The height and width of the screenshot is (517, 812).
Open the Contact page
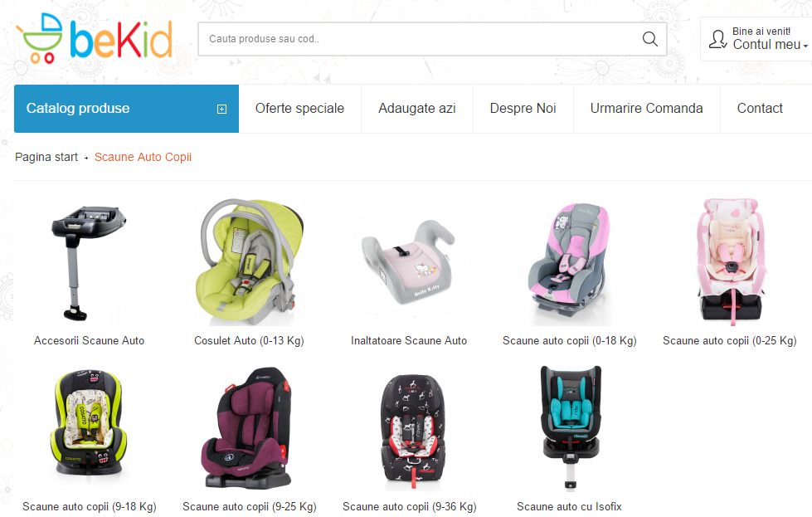[x=760, y=108]
